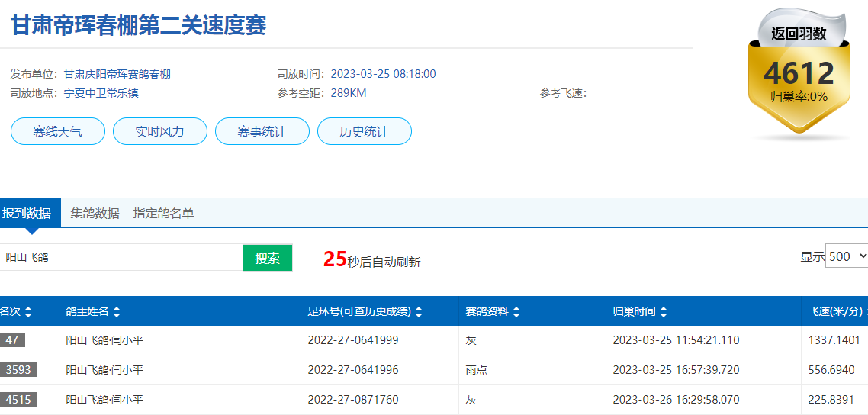Open the 赛线天气 button
868x415 pixels.
click(58, 131)
